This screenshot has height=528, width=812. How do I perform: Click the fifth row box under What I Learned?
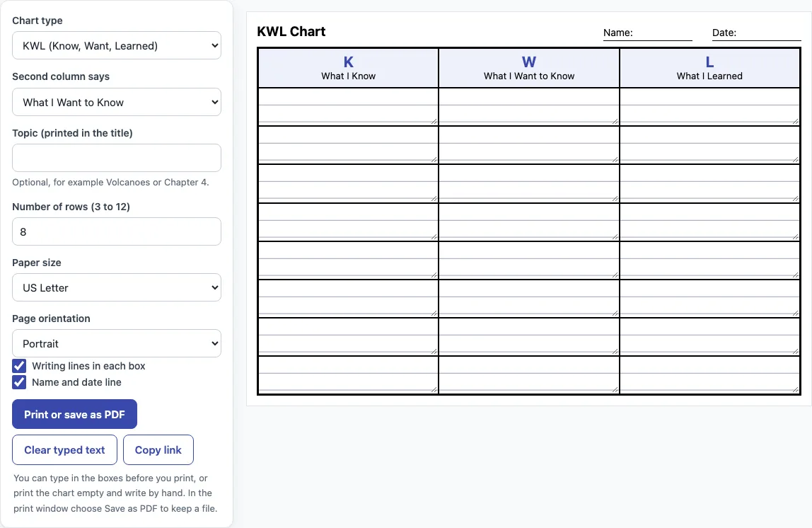[709, 260]
